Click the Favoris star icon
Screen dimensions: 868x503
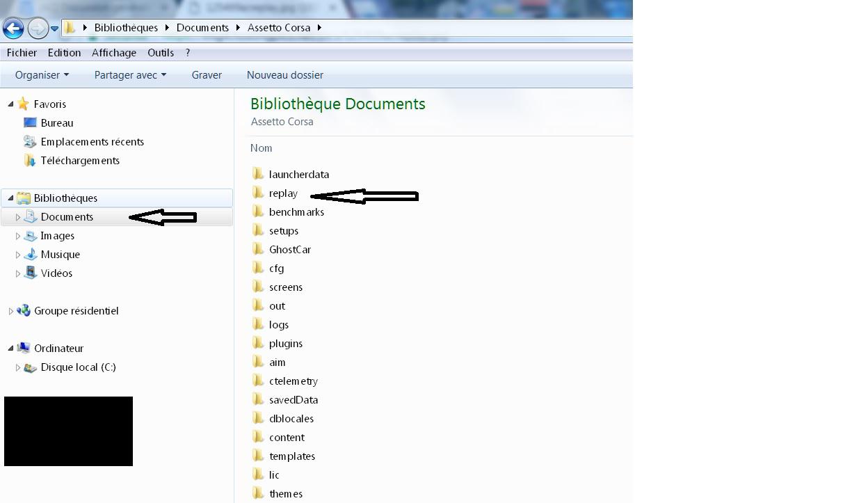pos(24,104)
